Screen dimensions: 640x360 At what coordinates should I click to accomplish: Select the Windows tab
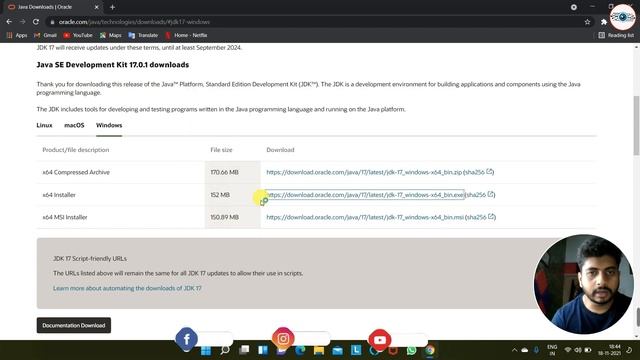[x=109, y=125]
